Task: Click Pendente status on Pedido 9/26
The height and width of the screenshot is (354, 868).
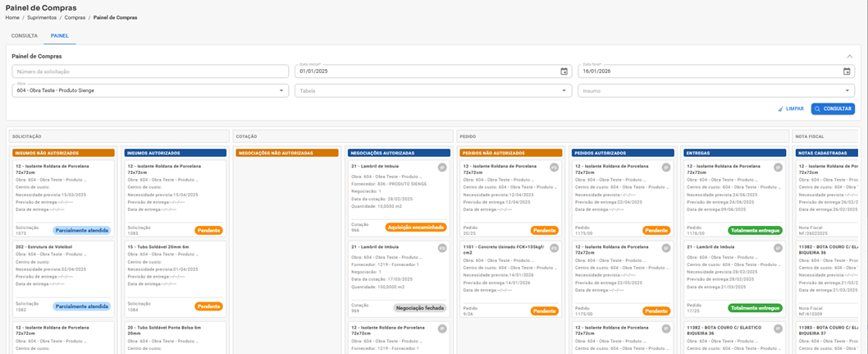Action: coord(545,310)
